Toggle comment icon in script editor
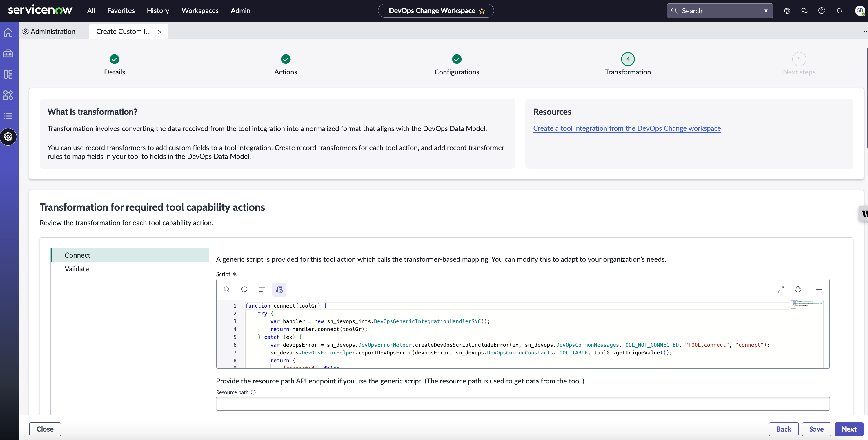Image resolution: width=868 pixels, height=440 pixels. (244, 289)
